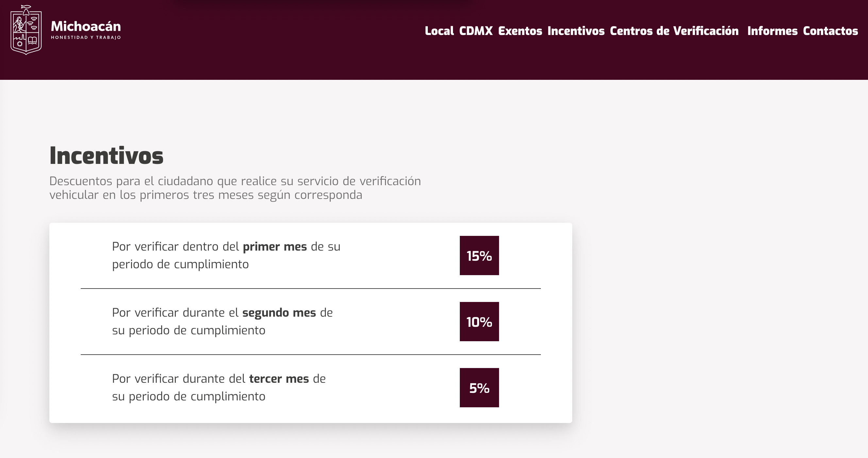Open the Local menu item
868x458 pixels.
click(x=439, y=31)
